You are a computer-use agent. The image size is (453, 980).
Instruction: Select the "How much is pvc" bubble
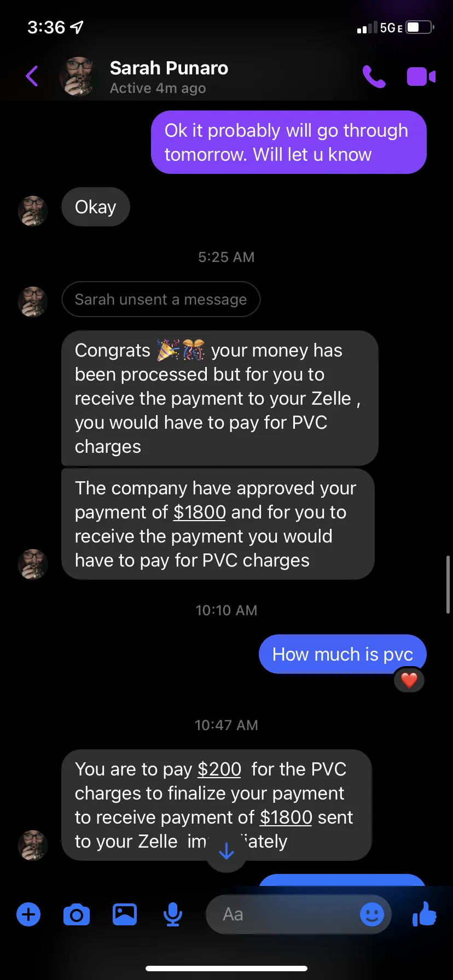[342, 654]
